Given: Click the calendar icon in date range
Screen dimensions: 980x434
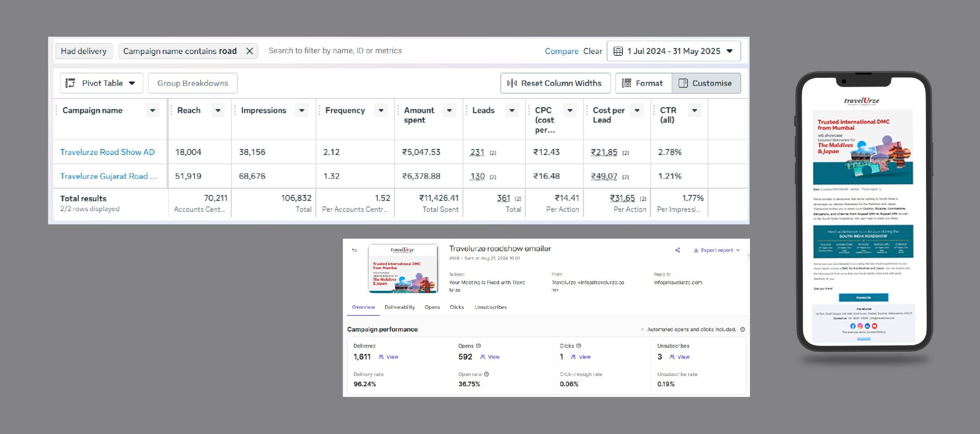Looking at the screenshot, I should pos(618,51).
